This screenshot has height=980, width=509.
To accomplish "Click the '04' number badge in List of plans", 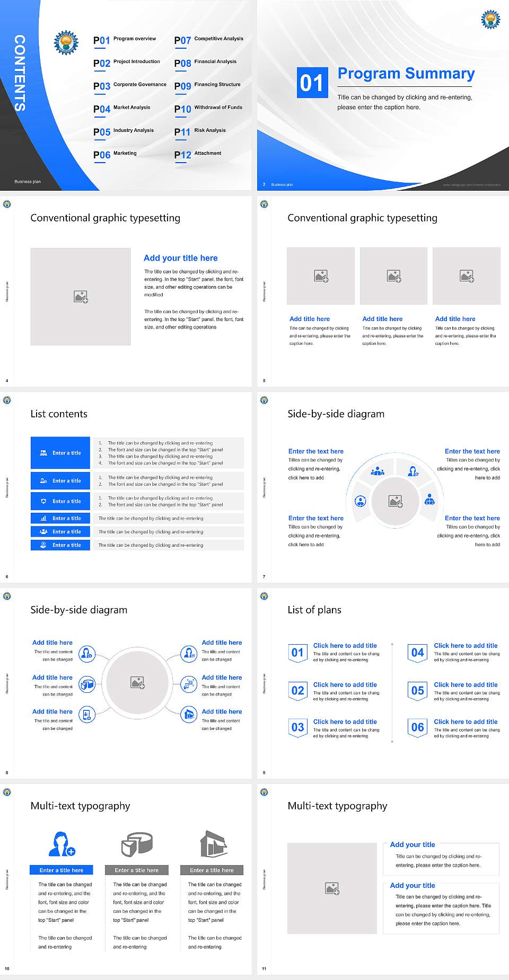I will tap(418, 653).
